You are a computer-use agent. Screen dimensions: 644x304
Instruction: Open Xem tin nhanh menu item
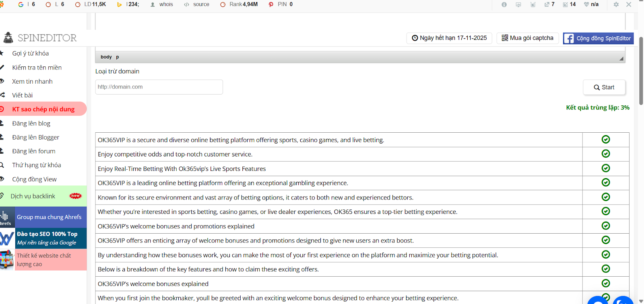point(32,81)
